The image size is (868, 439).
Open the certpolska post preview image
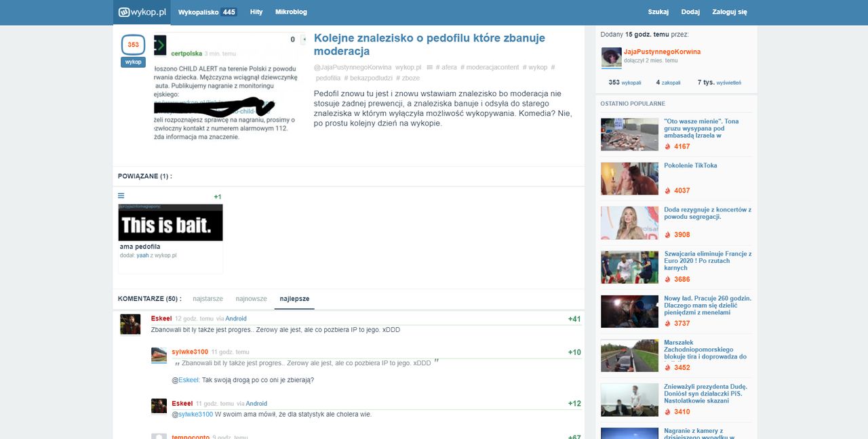point(230,87)
